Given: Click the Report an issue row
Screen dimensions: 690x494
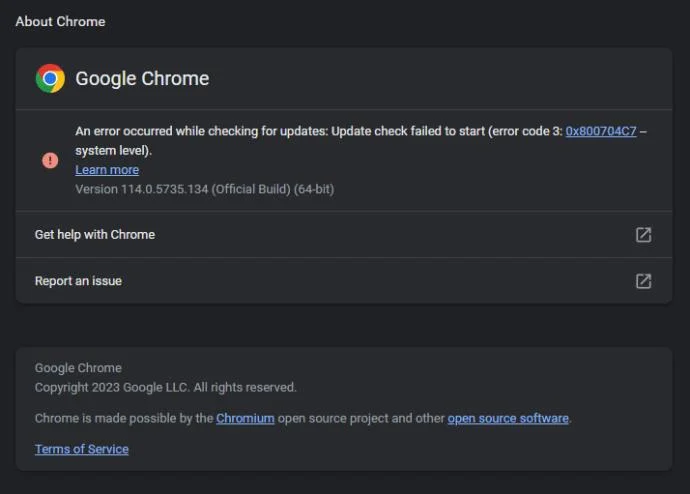Looking at the screenshot, I should (x=344, y=281).
